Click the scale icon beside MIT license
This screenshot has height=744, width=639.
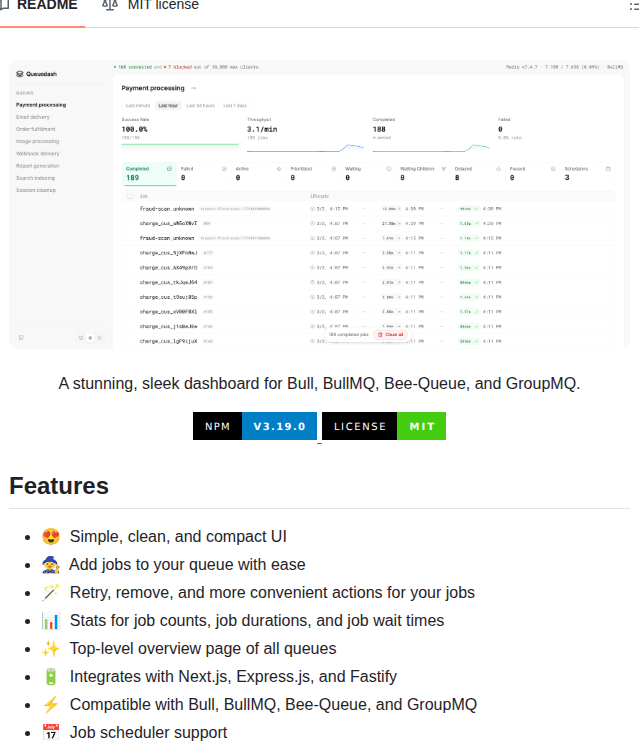pyautogui.click(x=110, y=6)
